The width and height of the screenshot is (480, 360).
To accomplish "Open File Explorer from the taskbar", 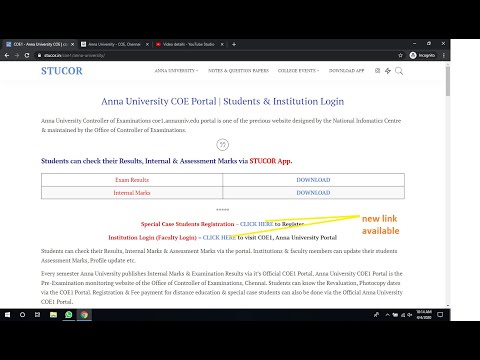I will coord(53,315).
